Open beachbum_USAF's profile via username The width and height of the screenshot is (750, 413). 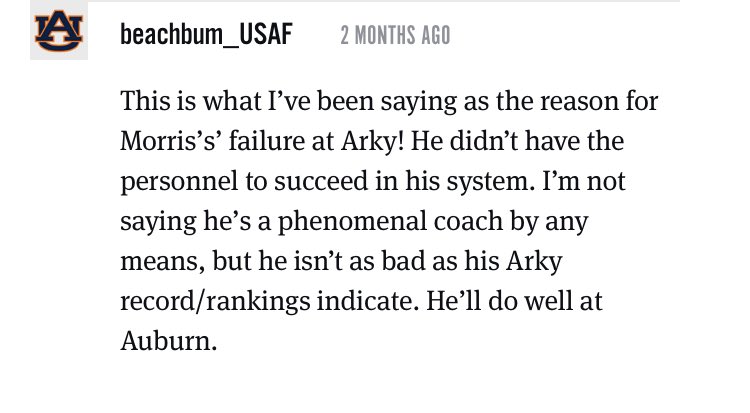(206, 34)
